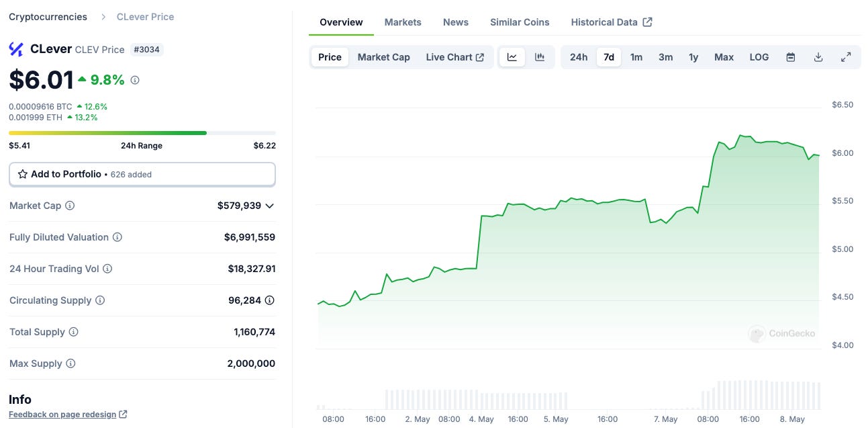The width and height of the screenshot is (868, 428).
Task: Click the 24h Range progress bar
Action: [142, 133]
